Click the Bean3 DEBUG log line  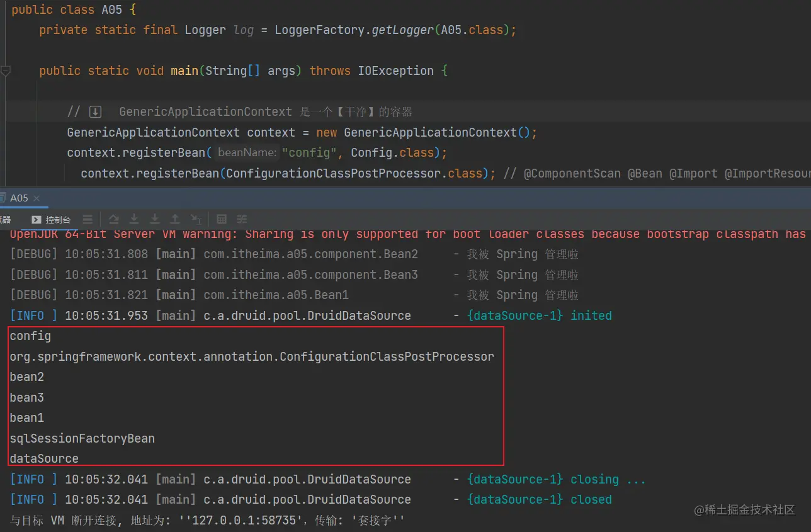tap(294, 275)
